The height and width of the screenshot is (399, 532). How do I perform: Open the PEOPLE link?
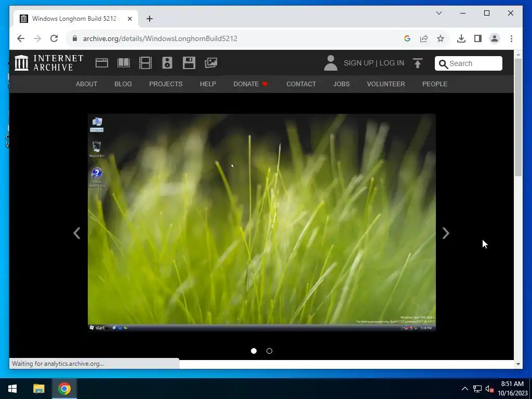point(435,84)
